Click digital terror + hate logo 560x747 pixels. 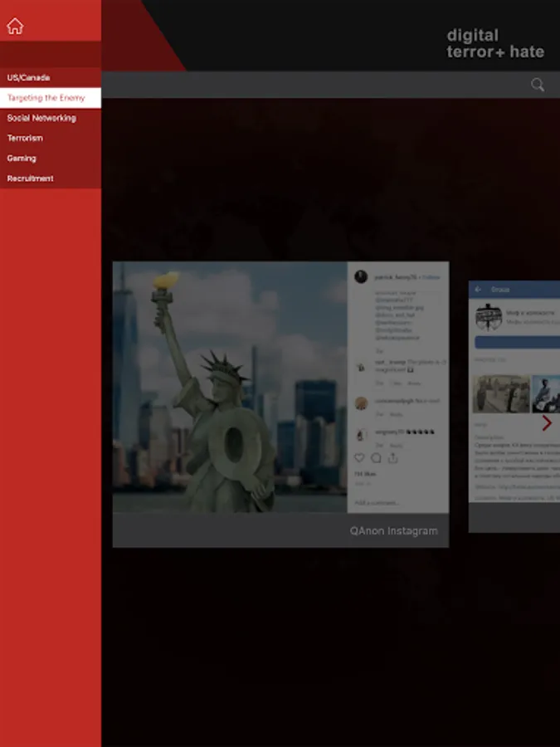click(495, 43)
